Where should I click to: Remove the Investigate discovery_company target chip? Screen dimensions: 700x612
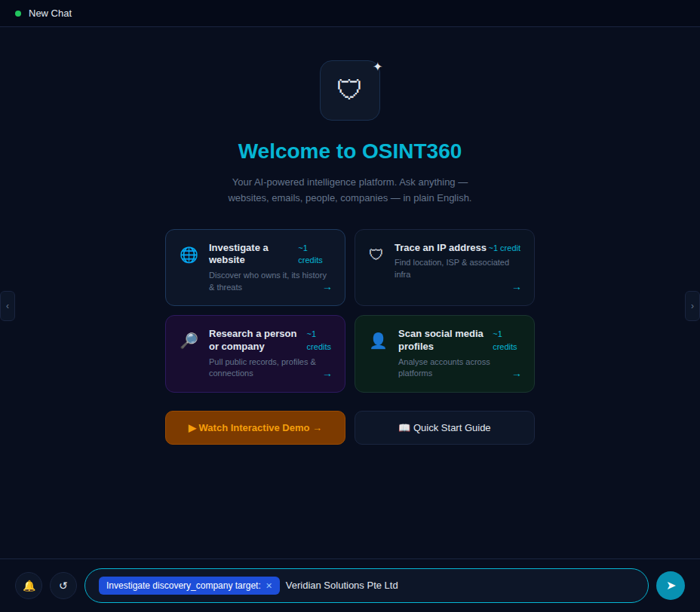(269, 586)
